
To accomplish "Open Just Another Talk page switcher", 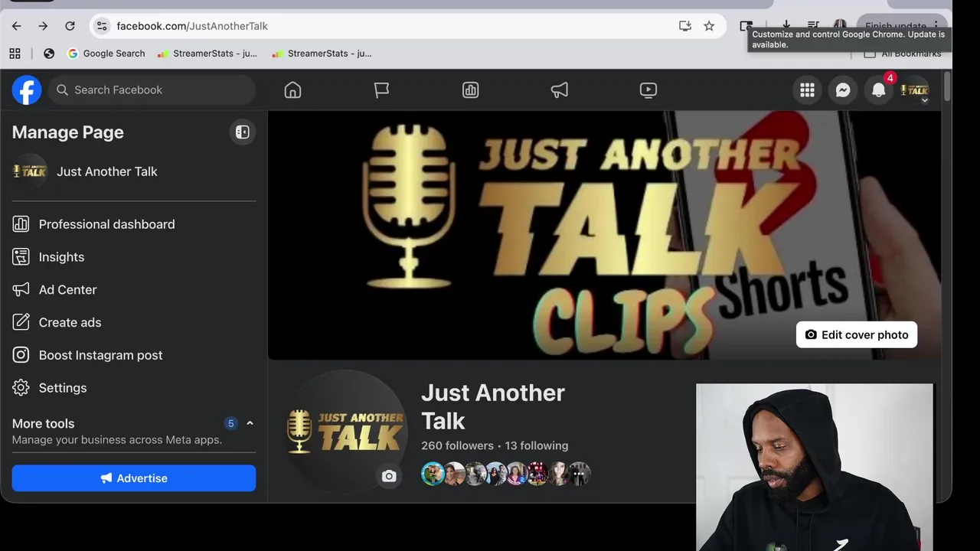I will coord(134,171).
